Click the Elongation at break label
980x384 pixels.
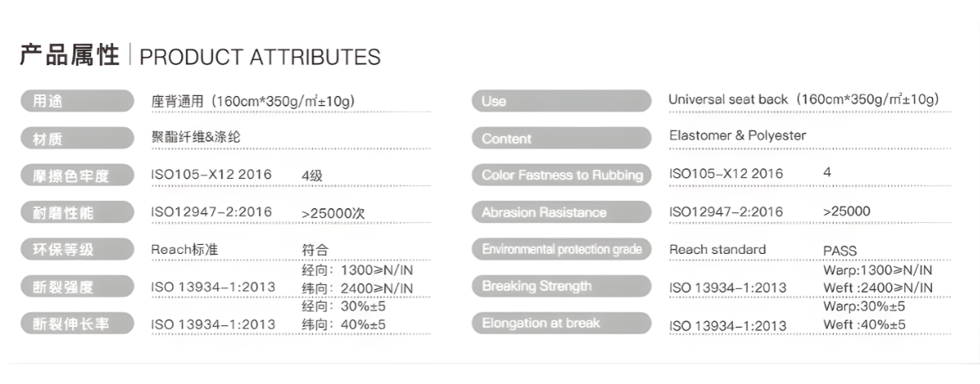tap(561, 323)
